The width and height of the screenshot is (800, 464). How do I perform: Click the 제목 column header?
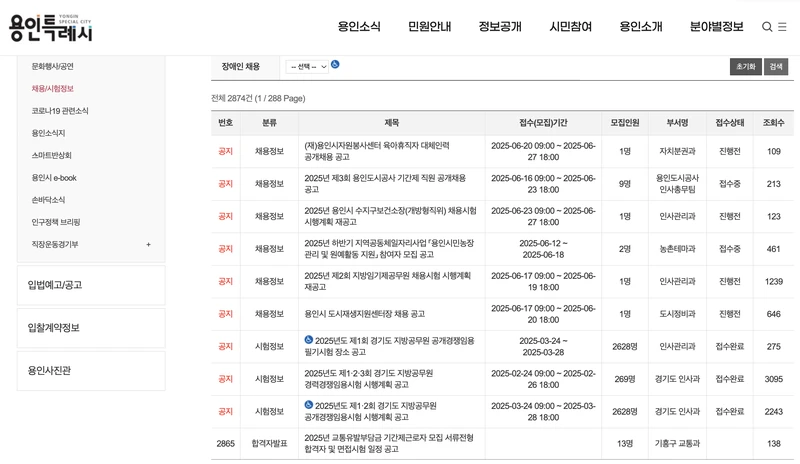392,123
